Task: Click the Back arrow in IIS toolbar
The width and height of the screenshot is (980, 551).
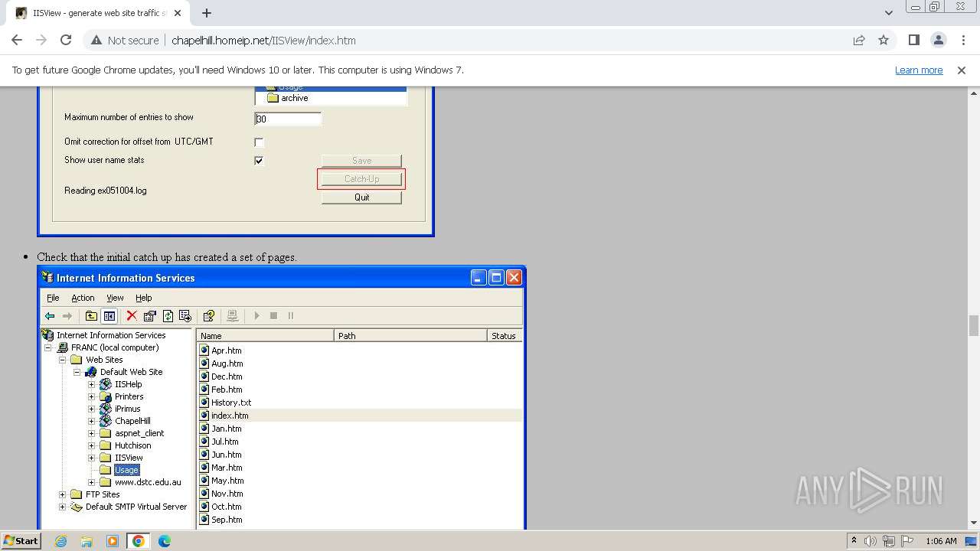Action: point(50,316)
